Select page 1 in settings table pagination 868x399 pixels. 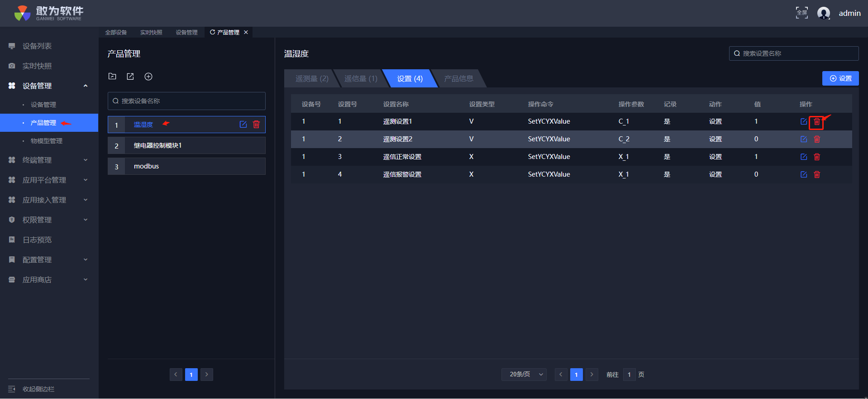(577, 375)
